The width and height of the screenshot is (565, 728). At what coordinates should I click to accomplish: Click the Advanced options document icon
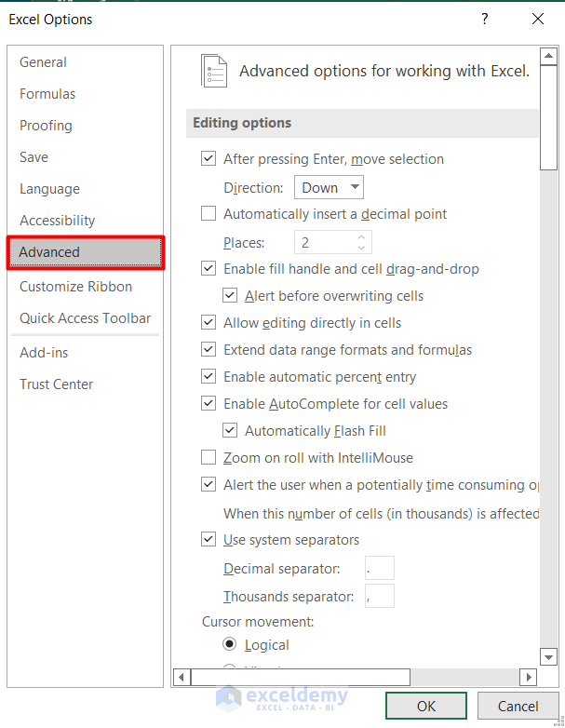click(x=214, y=71)
